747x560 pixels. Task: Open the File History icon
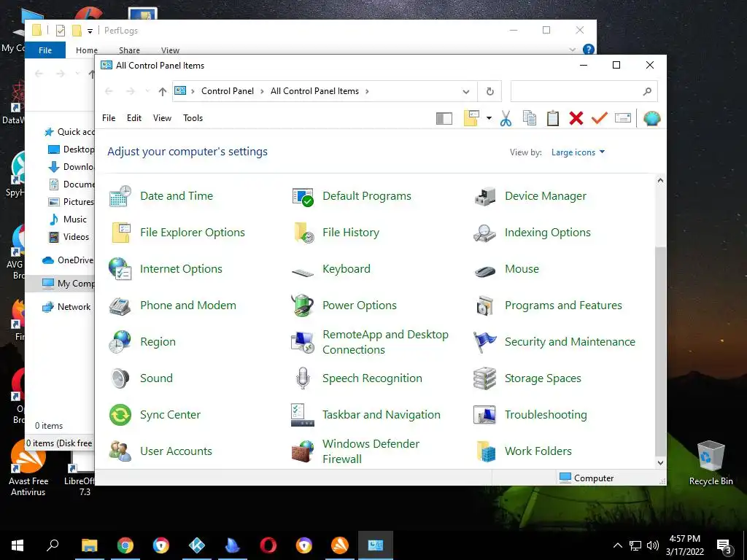303,233
